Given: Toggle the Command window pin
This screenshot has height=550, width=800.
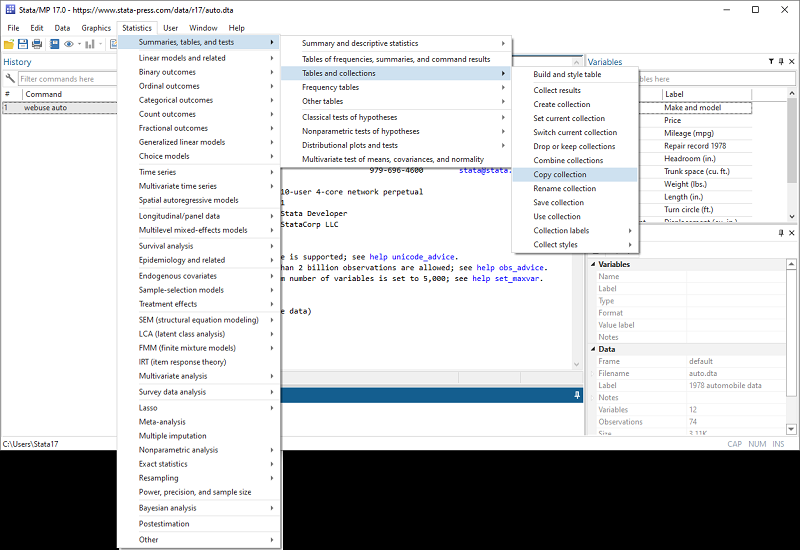Looking at the screenshot, I should [x=577, y=396].
